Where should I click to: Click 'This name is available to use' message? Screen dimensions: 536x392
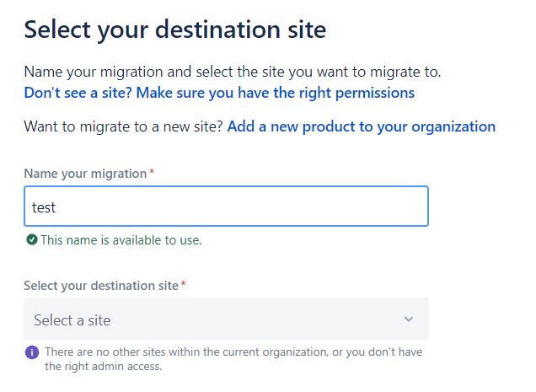121,240
